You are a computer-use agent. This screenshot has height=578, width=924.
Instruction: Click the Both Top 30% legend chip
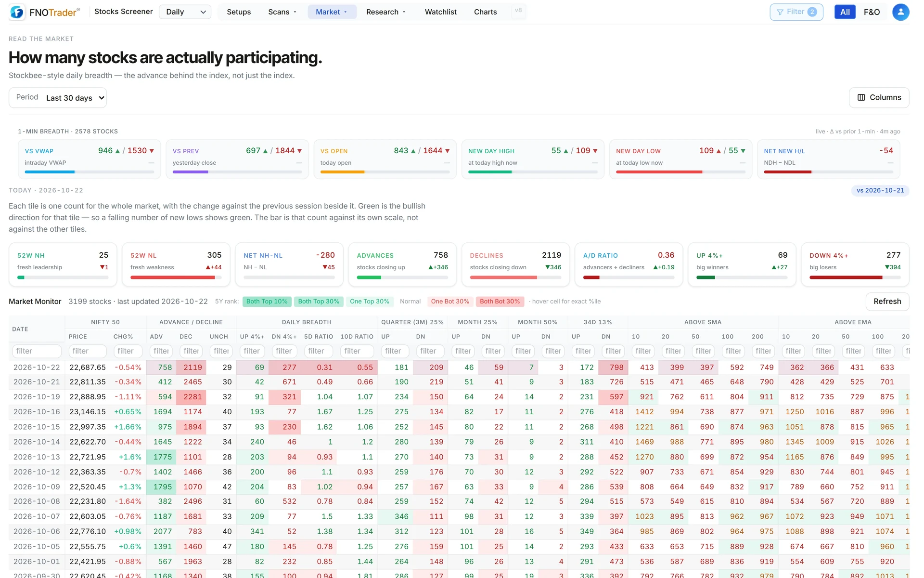[x=319, y=302]
